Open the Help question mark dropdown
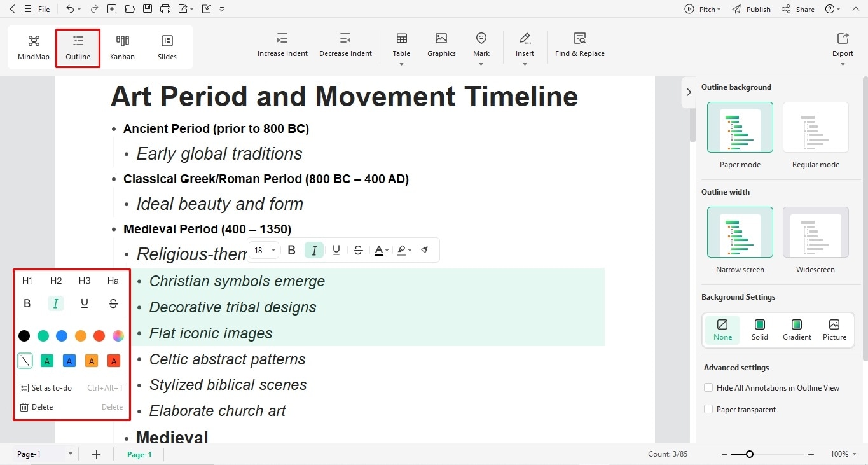Screen dimensions: 868x465 pos(832,9)
